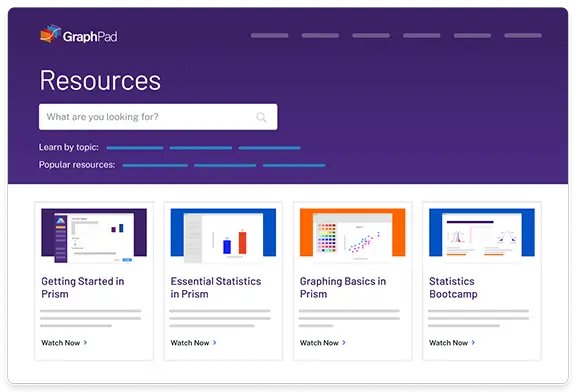
Task: Click first 'Learn by topic' link
Action: (x=135, y=148)
